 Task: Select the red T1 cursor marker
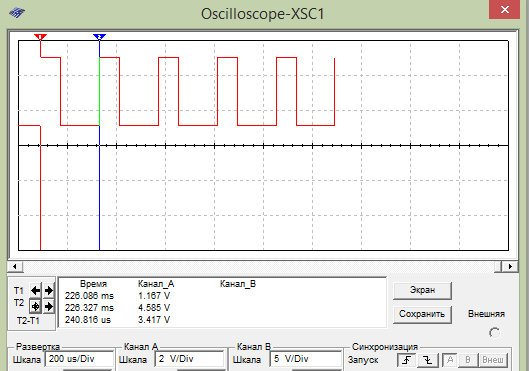[40, 36]
